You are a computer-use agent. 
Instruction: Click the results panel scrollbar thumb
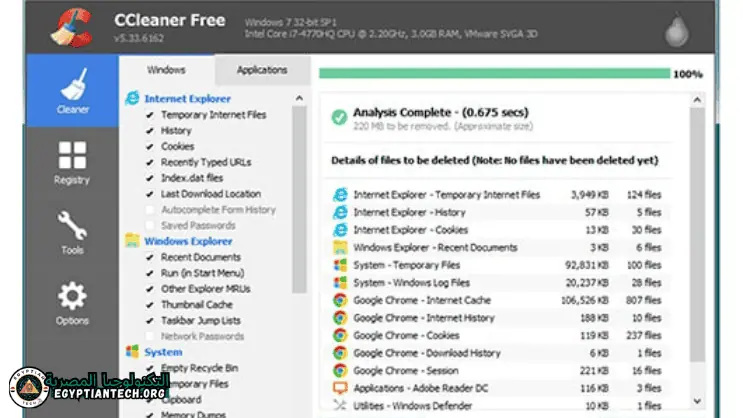tap(697, 235)
